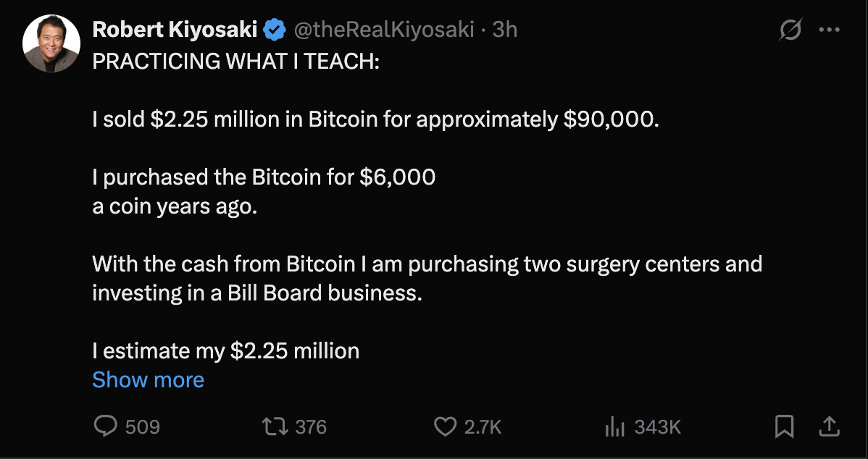Click the blue verified badge
868x459 pixels.
[x=272, y=29]
